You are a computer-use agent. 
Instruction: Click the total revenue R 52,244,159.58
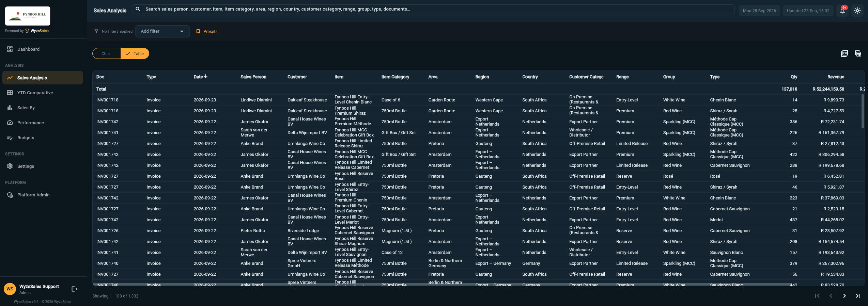pos(828,89)
